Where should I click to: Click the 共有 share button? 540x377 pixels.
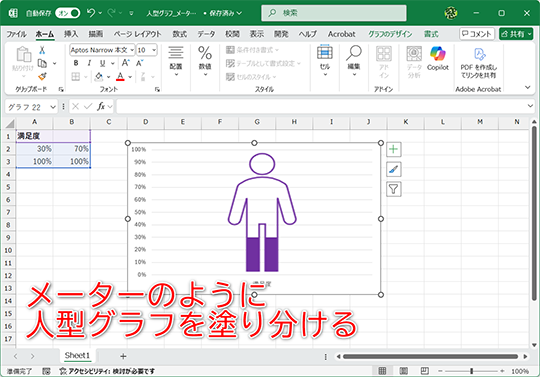[516, 34]
